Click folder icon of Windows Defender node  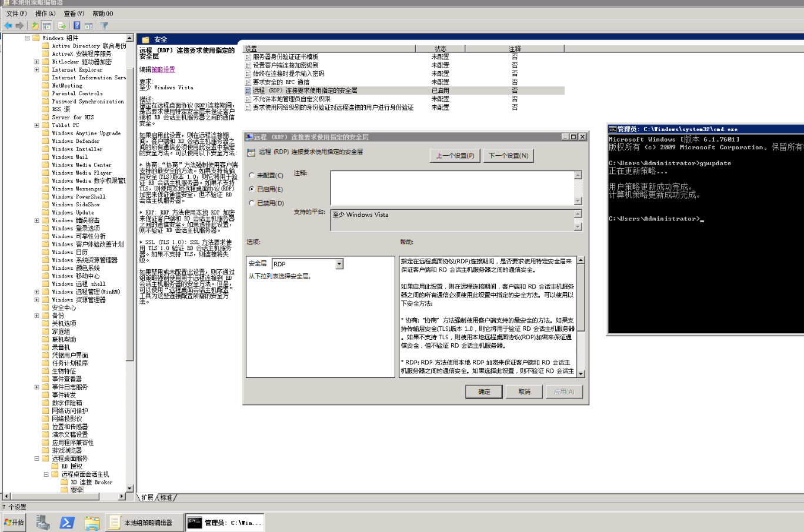click(x=45, y=141)
